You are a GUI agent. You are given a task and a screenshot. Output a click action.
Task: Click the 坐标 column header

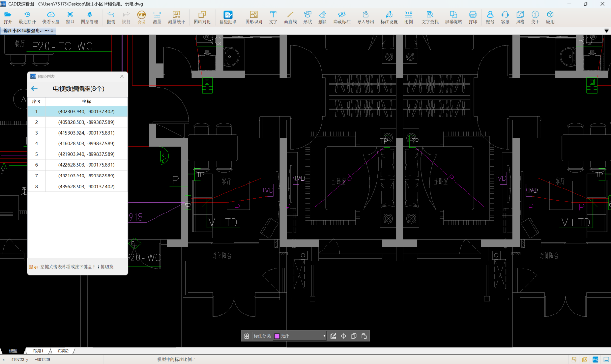(x=86, y=101)
